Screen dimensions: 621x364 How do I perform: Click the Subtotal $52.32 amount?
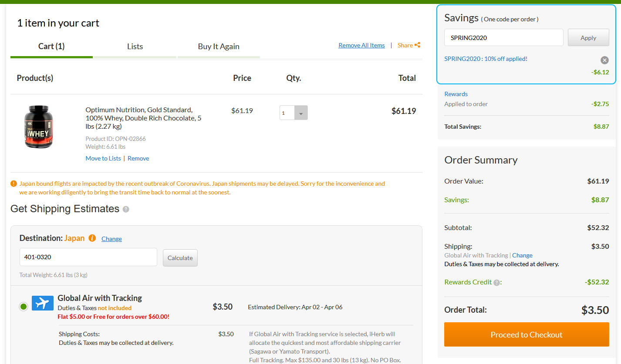click(x=598, y=227)
